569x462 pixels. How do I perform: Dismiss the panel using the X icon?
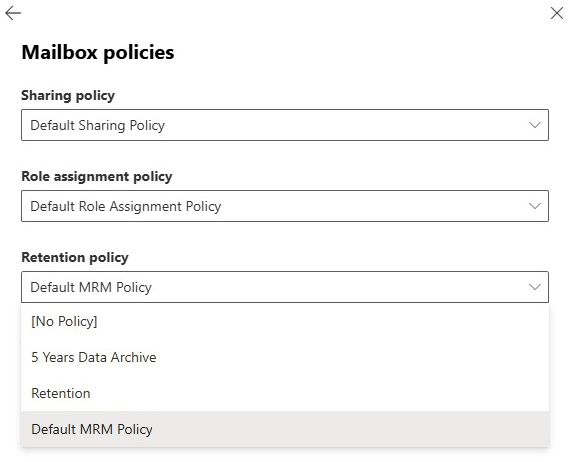click(x=556, y=13)
